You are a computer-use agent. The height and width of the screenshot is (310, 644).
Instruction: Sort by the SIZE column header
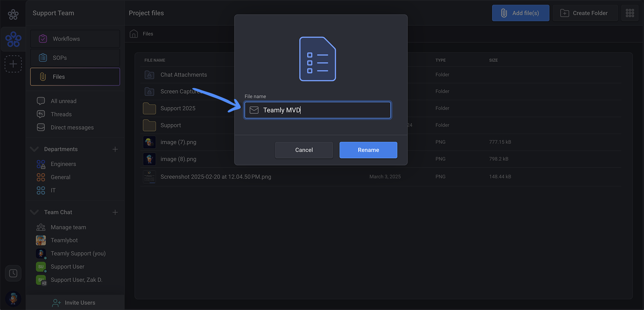493,60
